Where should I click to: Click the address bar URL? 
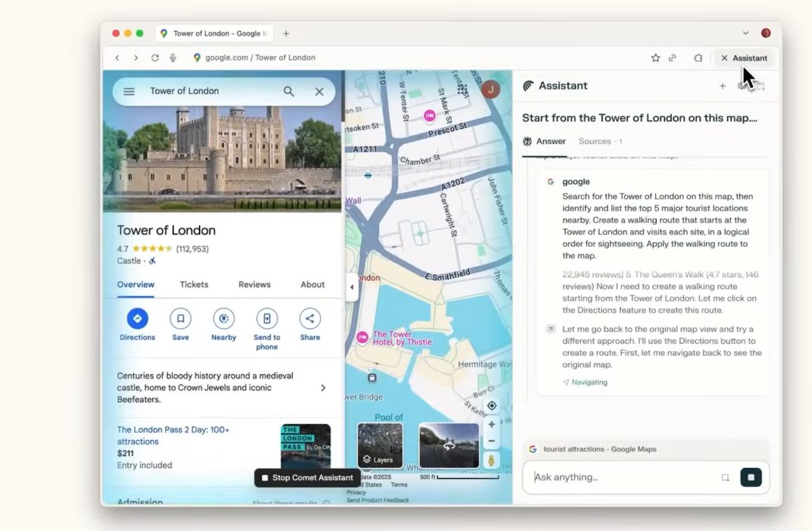tap(260, 58)
